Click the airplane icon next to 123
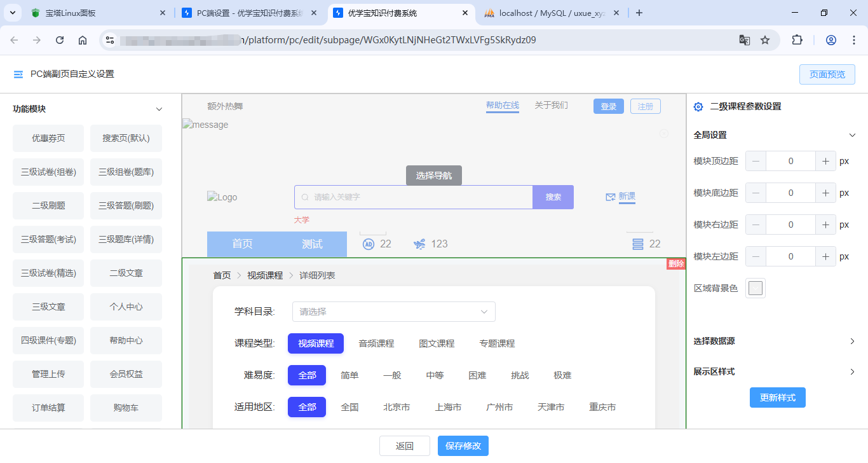Screen dimensions: 868x463 pos(419,244)
